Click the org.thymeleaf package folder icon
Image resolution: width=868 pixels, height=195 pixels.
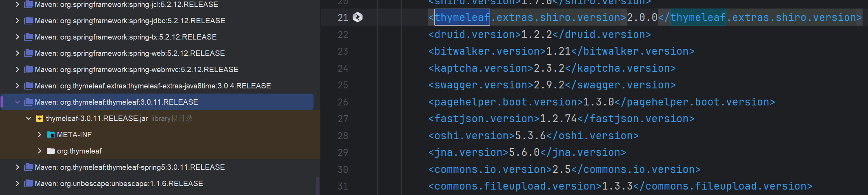point(51,151)
